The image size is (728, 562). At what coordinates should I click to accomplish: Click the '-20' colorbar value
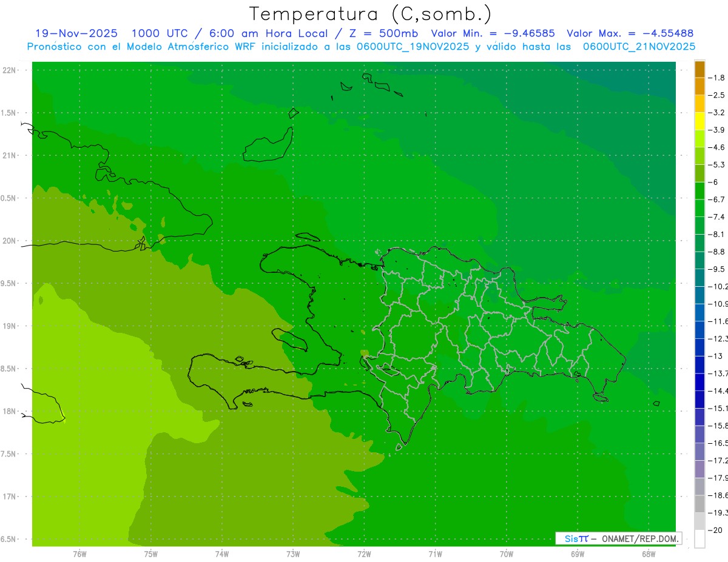(x=716, y=530)
